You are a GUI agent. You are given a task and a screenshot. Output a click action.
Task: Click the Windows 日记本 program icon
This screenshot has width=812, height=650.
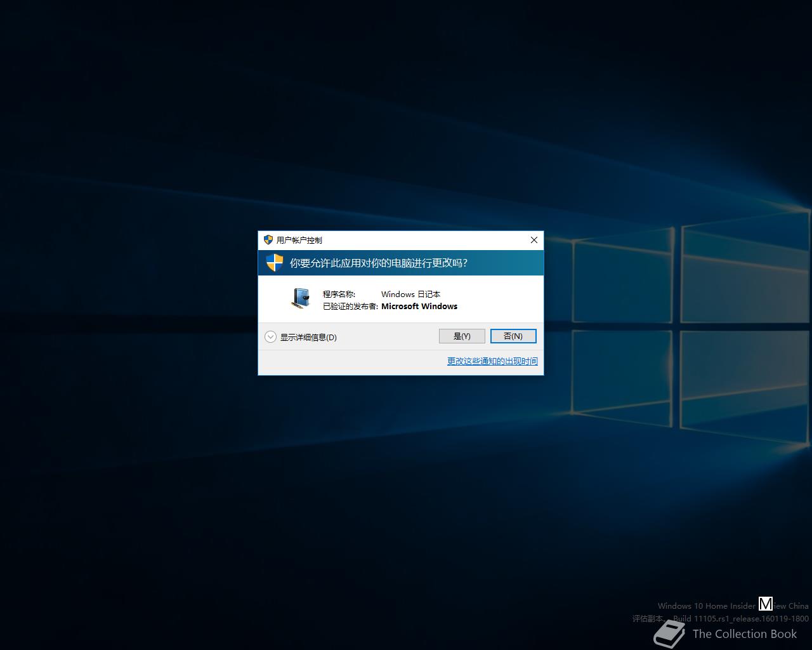point(301,298)
